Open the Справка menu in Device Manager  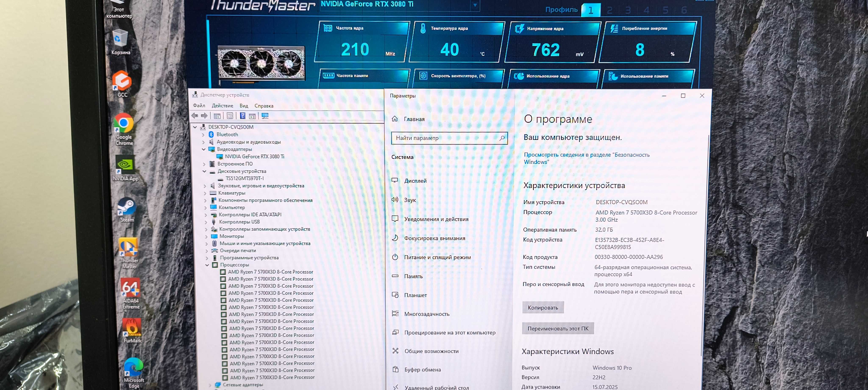[264, 106]
